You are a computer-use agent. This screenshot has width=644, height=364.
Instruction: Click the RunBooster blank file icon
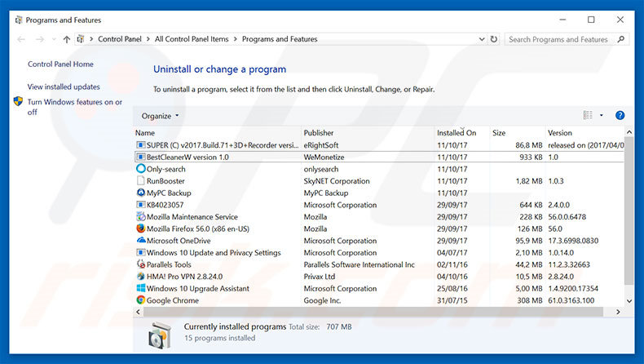[x=140, y=180]
